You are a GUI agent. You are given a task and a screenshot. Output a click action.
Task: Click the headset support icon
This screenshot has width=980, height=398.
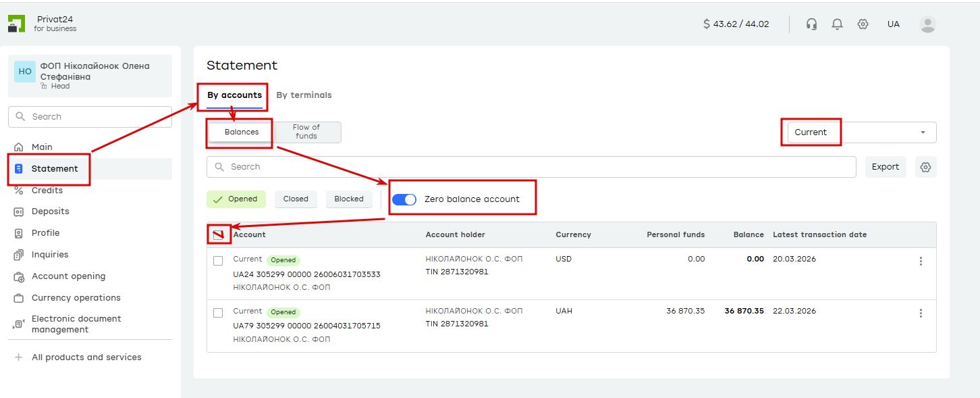[811, 24]
